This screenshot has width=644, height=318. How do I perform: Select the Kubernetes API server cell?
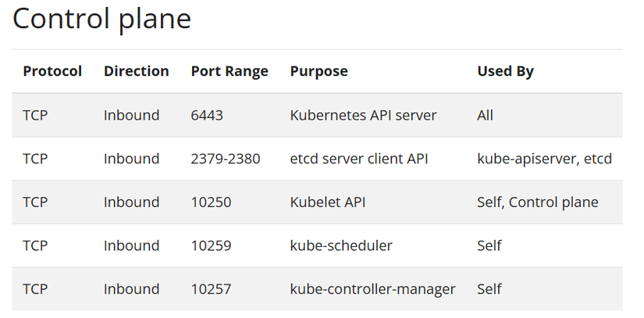pos(363,115)
